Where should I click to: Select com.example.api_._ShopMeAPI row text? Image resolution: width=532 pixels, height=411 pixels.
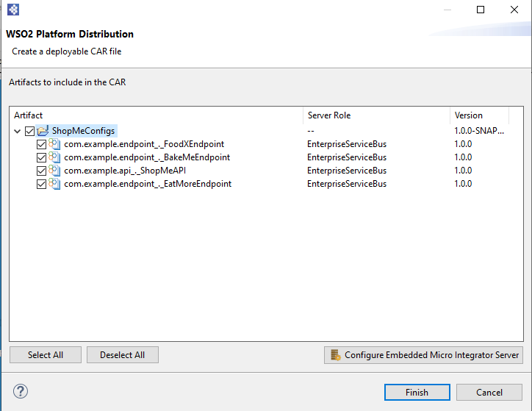(125, 171)
